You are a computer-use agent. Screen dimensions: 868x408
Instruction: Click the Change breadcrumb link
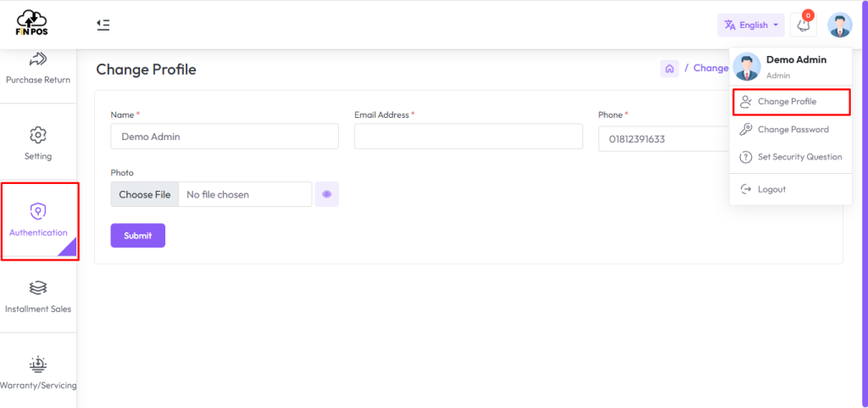pyautogui.click(x=711, y=68)
